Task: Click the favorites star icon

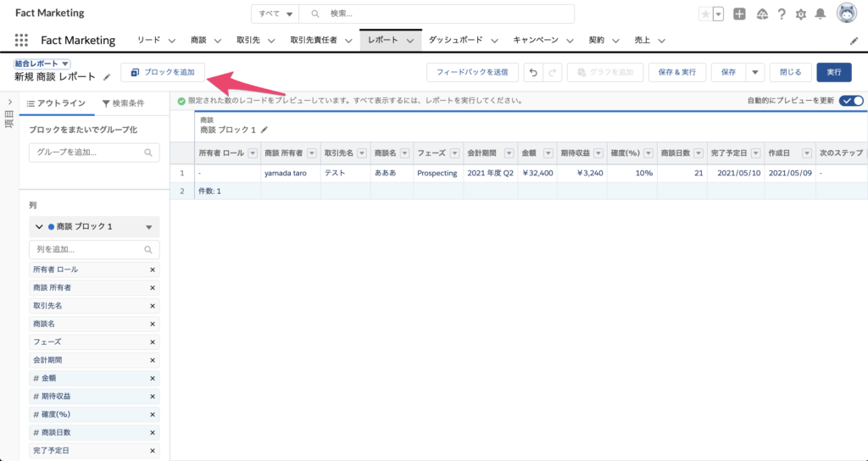Action: [x=705, y=14]
